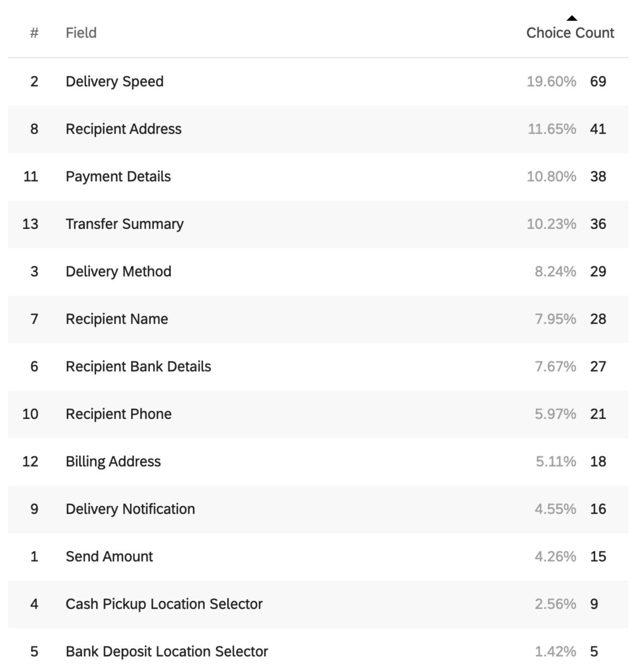Select the Delivery Method row

point(318,271)
